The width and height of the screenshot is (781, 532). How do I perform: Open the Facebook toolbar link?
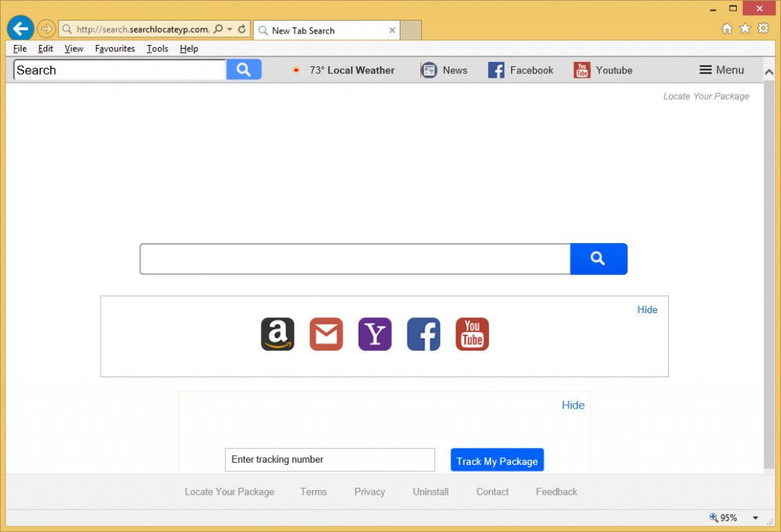(532, 70)
